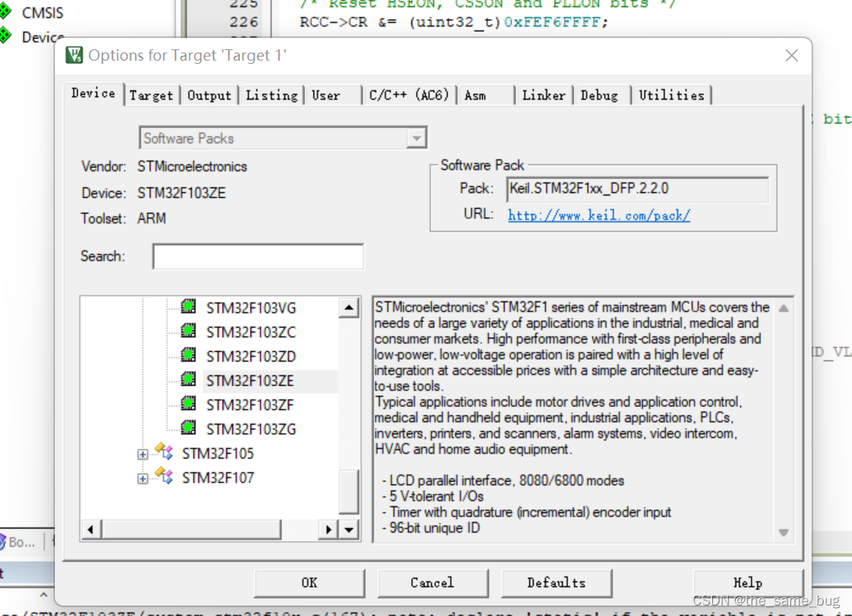Viewport: 852px width, 616px height.
Task: Click the Keil uVision icon in title bar
Action: pyautogui.click(x=74, y=55)
